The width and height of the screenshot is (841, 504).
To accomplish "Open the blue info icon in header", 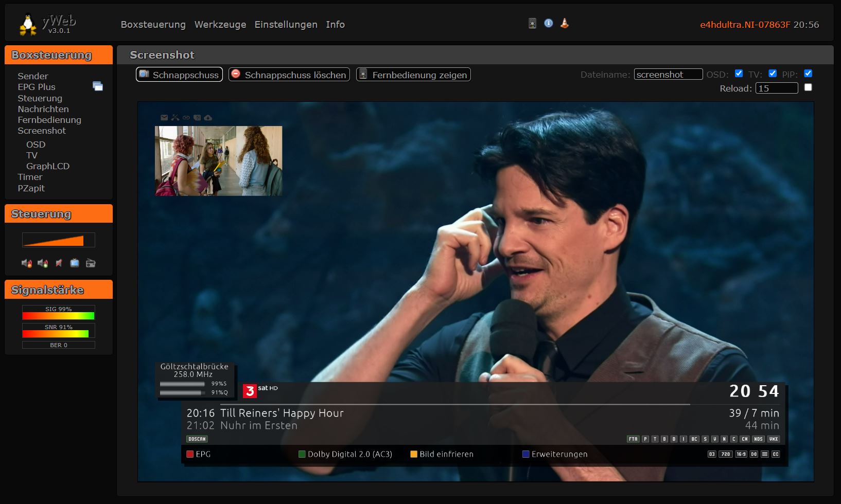I will (x=549, y=23).
